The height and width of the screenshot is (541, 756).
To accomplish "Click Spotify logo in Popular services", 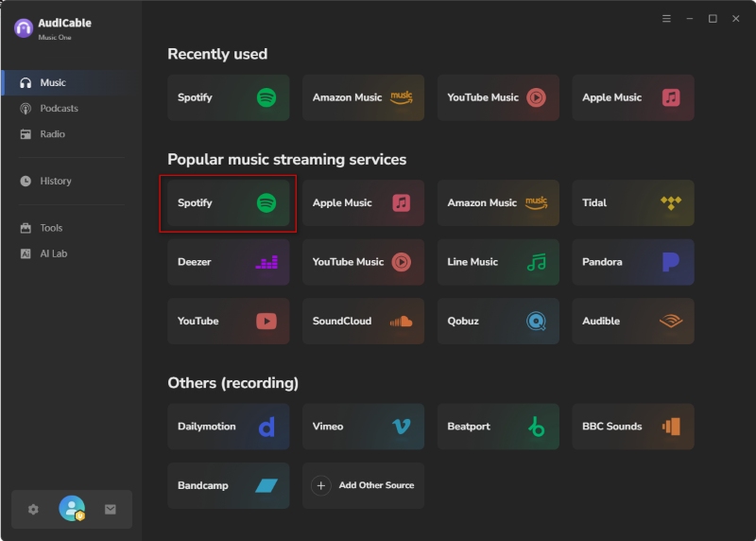I will pos(266,202).
